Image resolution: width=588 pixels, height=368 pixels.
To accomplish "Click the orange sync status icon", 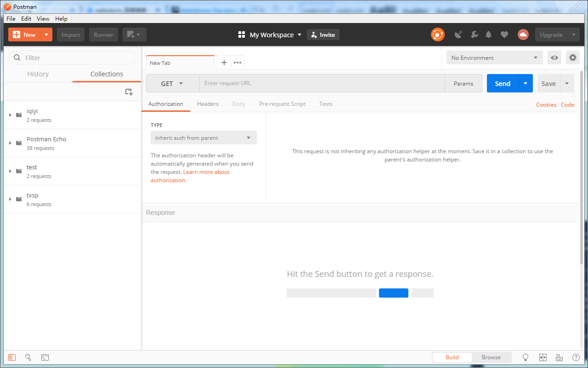I will click(438, 34).
